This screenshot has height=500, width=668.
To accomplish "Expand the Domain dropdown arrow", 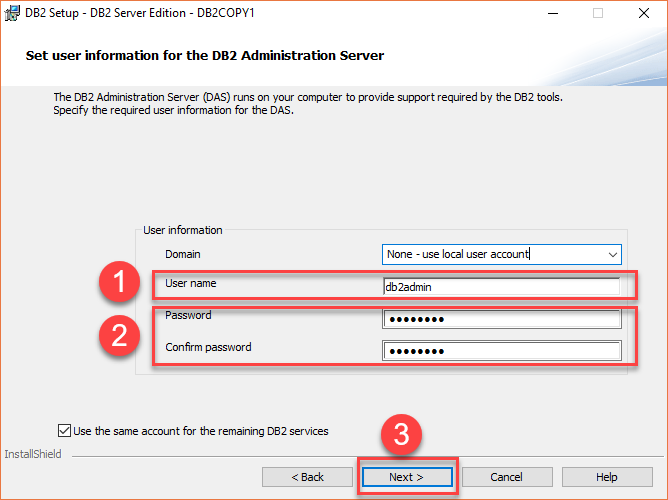I will [613, 255].
